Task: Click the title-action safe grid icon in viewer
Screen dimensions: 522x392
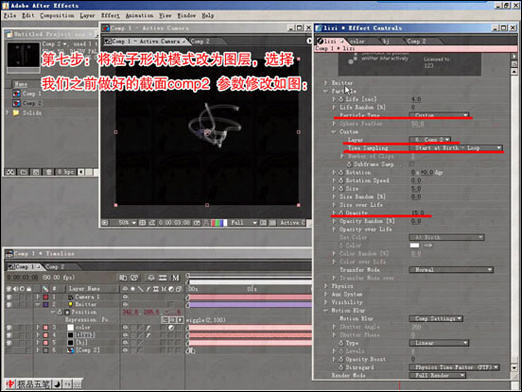Action: (142, 223)
